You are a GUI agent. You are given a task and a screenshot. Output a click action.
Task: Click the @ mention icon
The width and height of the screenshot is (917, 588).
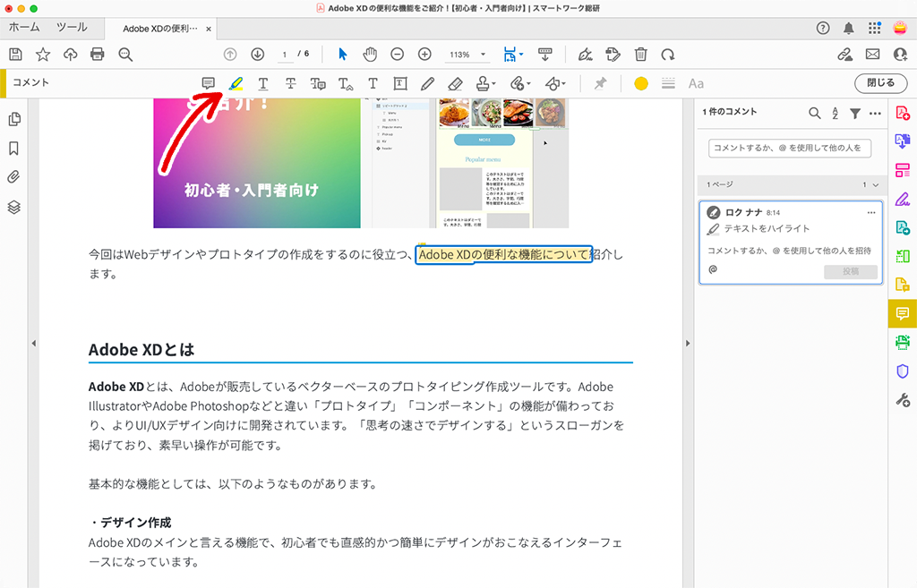pyautogui.click(x=712, y=269)
